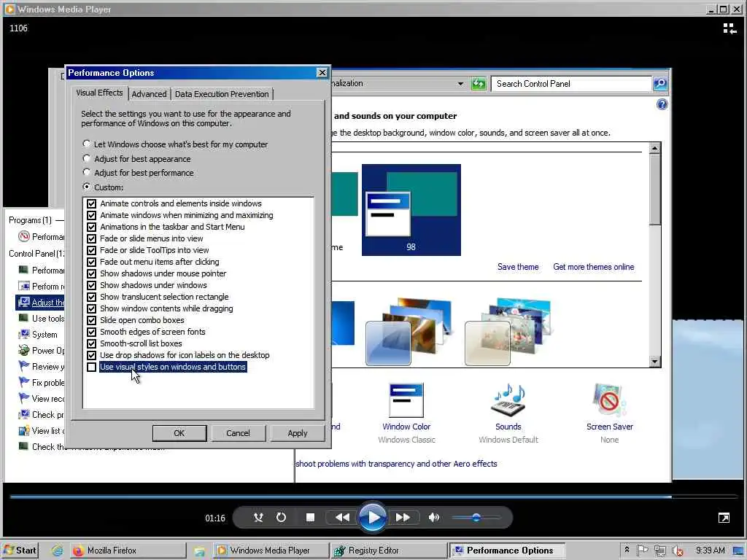
Task: Click the green refresh address icon
Action: 478,84
